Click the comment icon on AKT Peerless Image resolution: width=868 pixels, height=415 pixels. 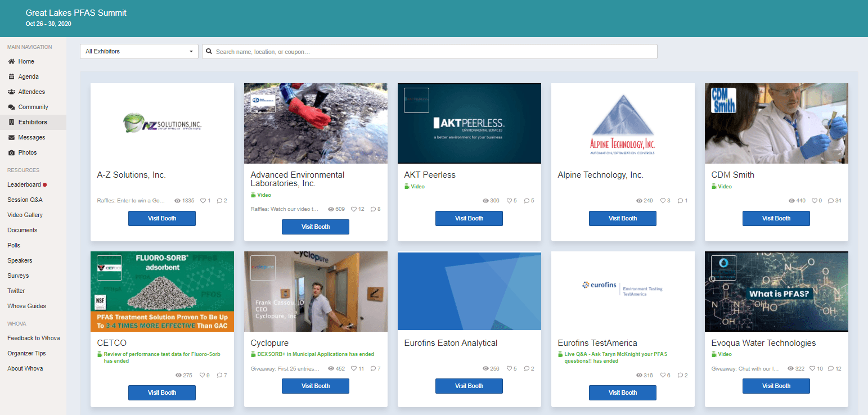527,201
